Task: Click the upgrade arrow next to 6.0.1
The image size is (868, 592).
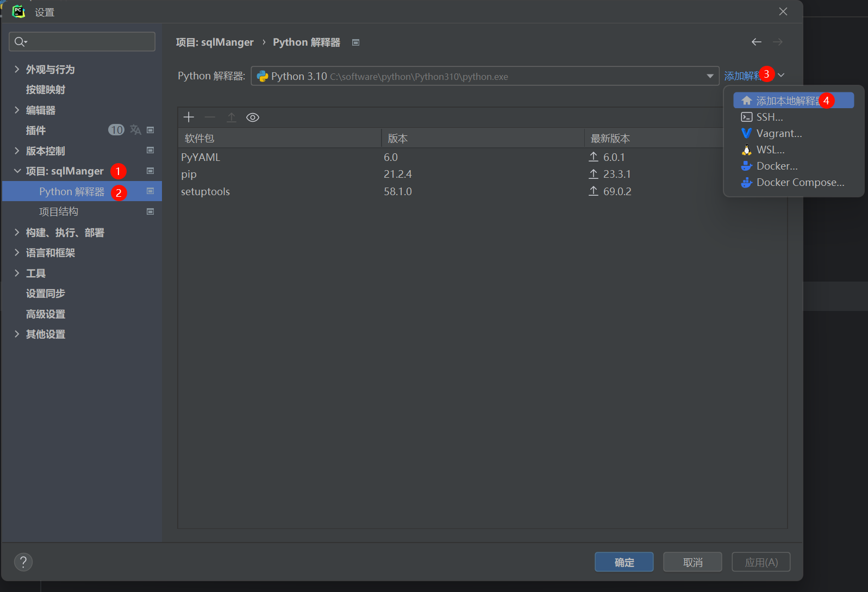Action: click(x=594, y=157)
